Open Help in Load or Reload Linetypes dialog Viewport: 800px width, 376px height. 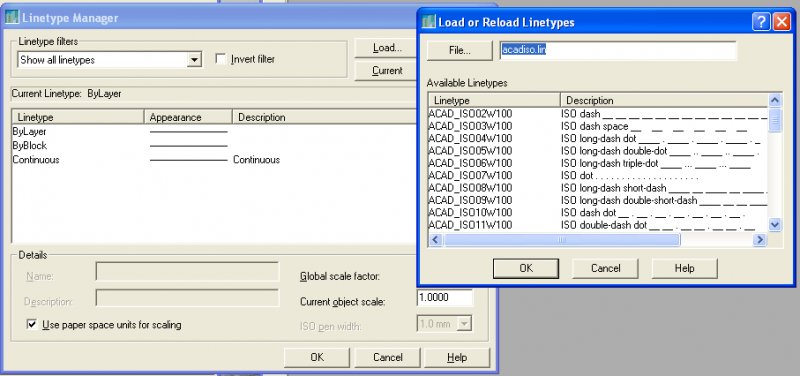(x=685, y=268)
